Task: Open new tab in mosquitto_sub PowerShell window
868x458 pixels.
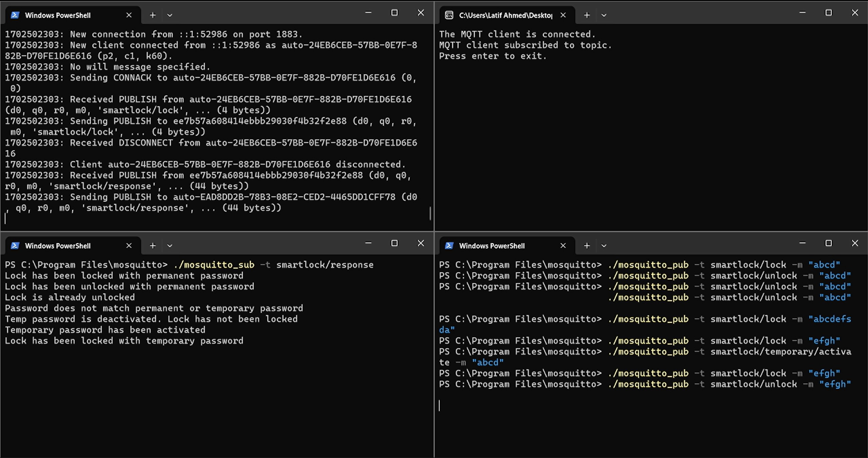Action: pyautogui.click(x=153, y=245)
